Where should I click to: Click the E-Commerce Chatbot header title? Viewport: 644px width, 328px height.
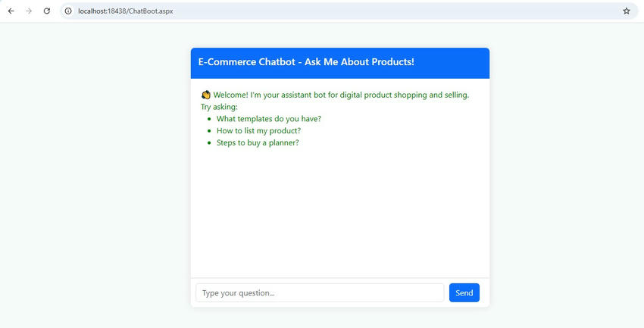(306, 62)
